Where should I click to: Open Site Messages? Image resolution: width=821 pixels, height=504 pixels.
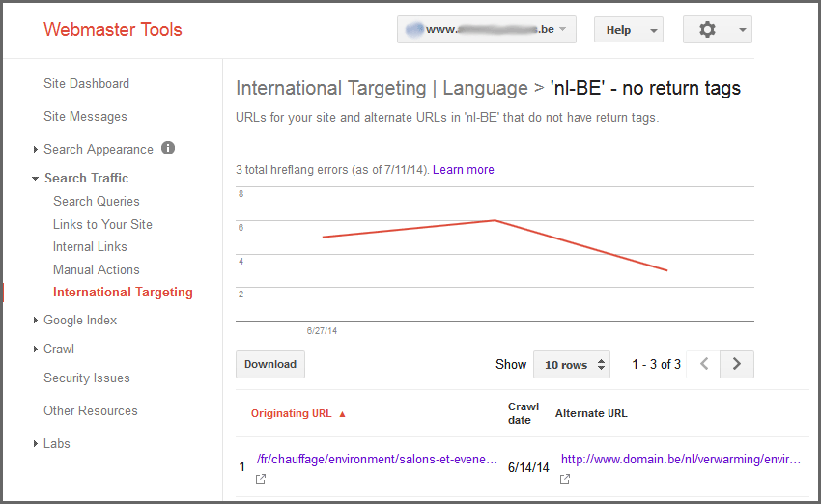coord(85,116)
